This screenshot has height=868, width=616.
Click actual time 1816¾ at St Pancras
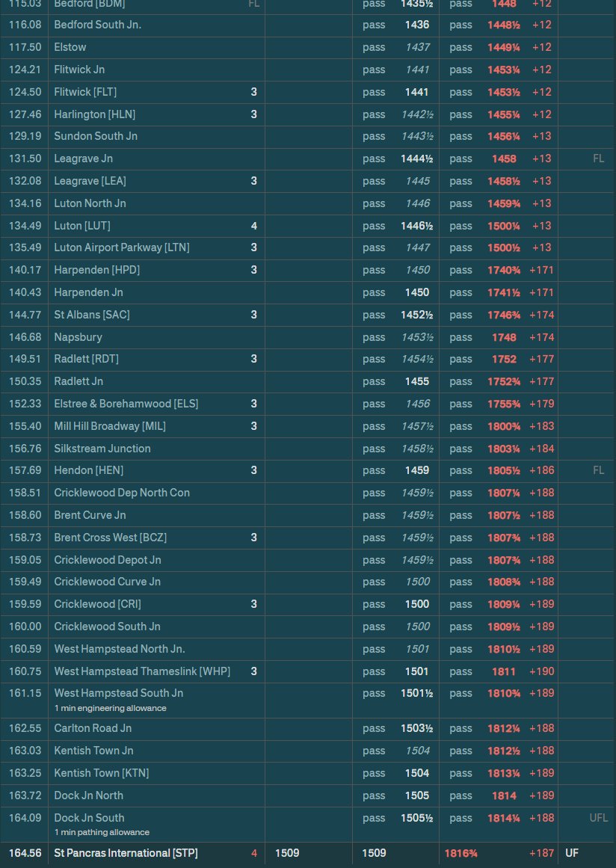tap(461, 854)
